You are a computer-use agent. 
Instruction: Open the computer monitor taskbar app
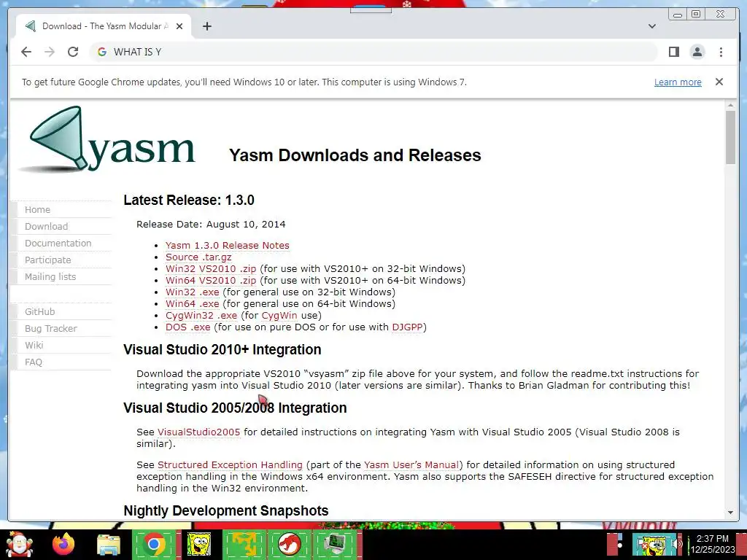(x=335, y=544)
